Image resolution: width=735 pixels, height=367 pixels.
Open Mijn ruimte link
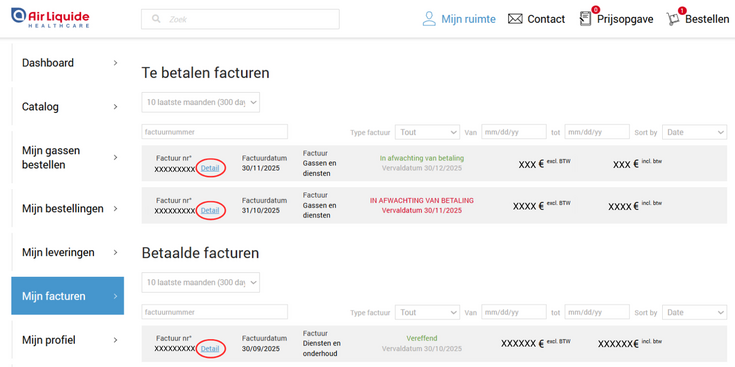click(468, 19)
